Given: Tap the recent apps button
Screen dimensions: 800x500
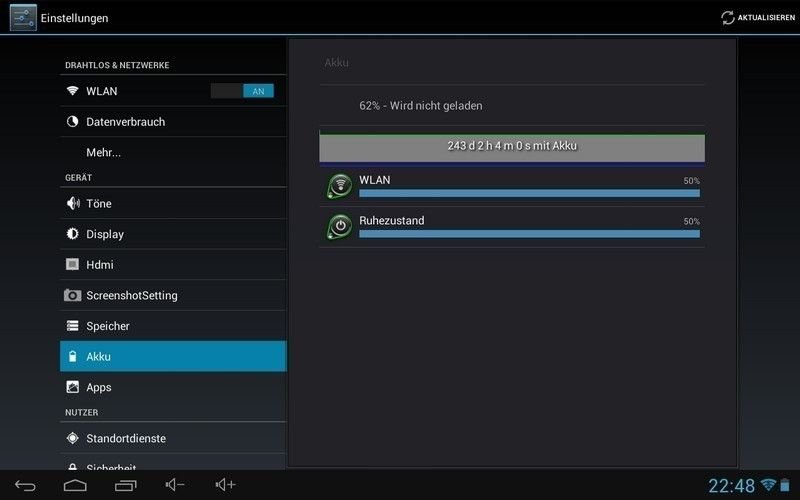Looking at the screenshot, I should 126,485.
